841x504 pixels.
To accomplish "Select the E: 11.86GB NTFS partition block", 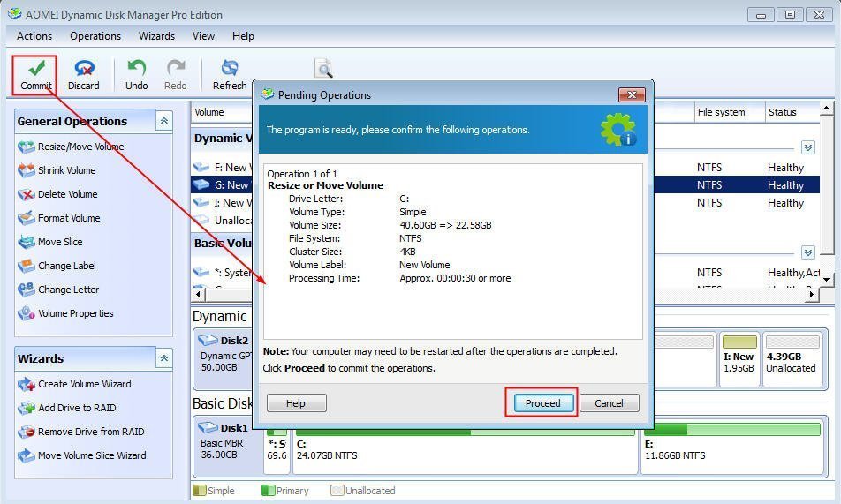I will pos(731,448).
